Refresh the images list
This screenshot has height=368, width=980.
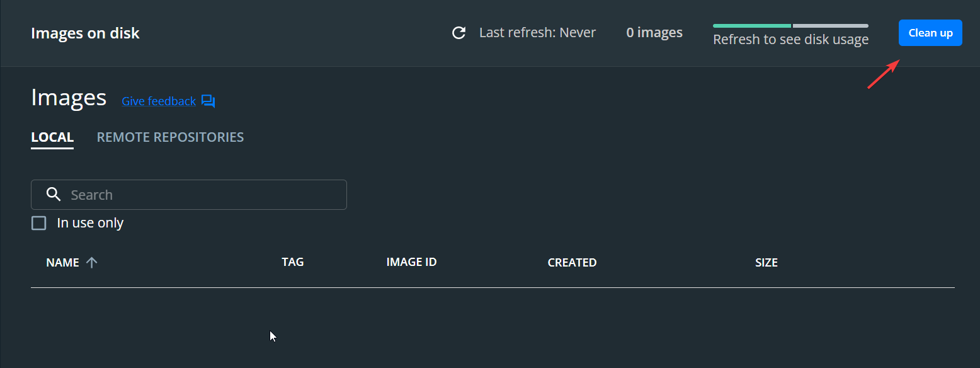459,32
